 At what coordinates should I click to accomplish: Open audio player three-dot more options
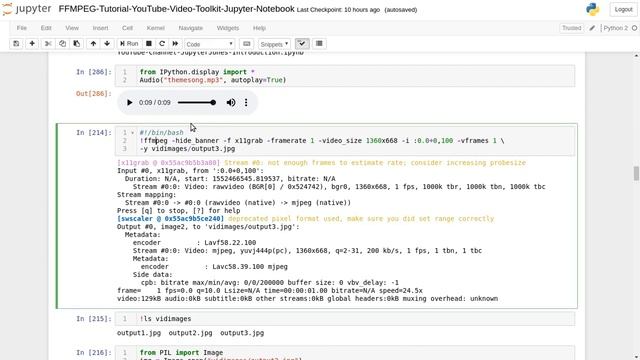(x=246, y=102)
